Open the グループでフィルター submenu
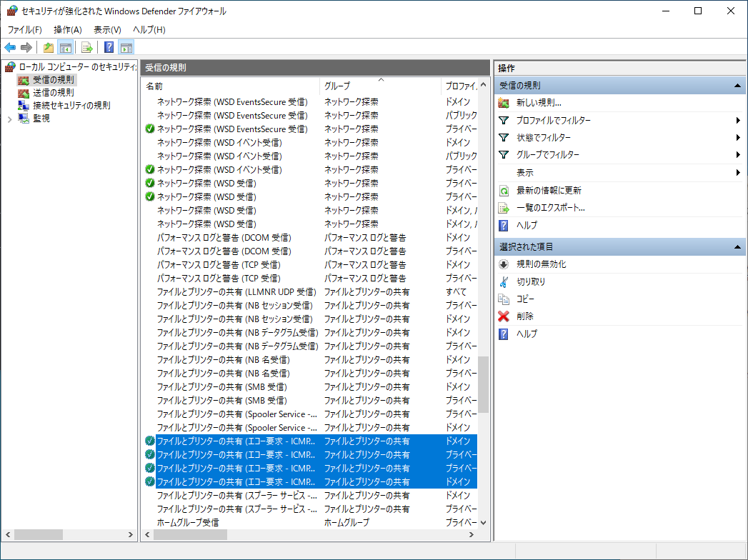This screenshot has height=560, width=748. click(619, 154)
